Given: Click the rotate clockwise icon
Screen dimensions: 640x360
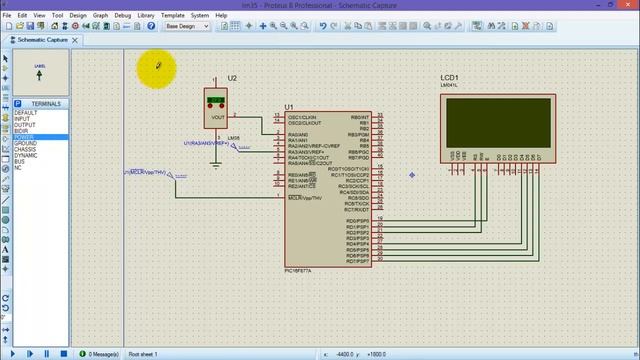Looking at the screenshot, I should pos(5,298).
